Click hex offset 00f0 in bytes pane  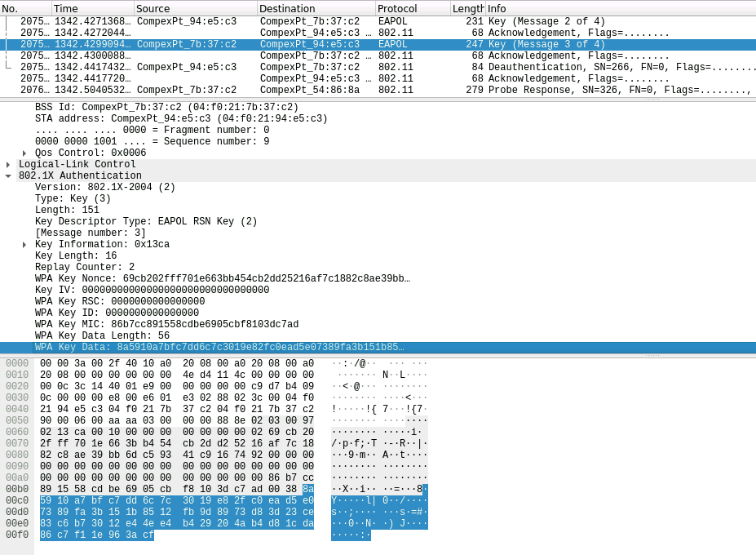point(17,535)
